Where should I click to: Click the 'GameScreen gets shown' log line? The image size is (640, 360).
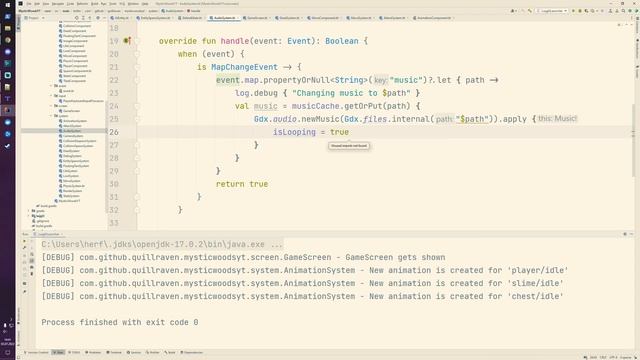[243, 258]
